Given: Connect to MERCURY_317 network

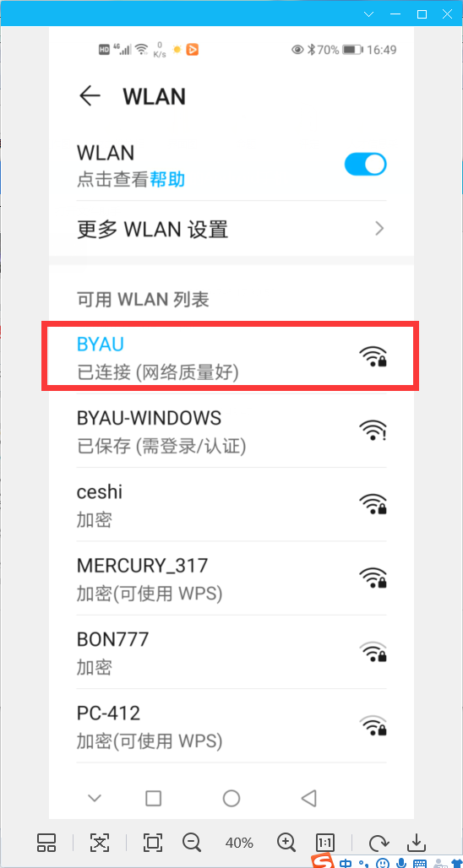Looking at the screenshot, I should coord(231,578).
